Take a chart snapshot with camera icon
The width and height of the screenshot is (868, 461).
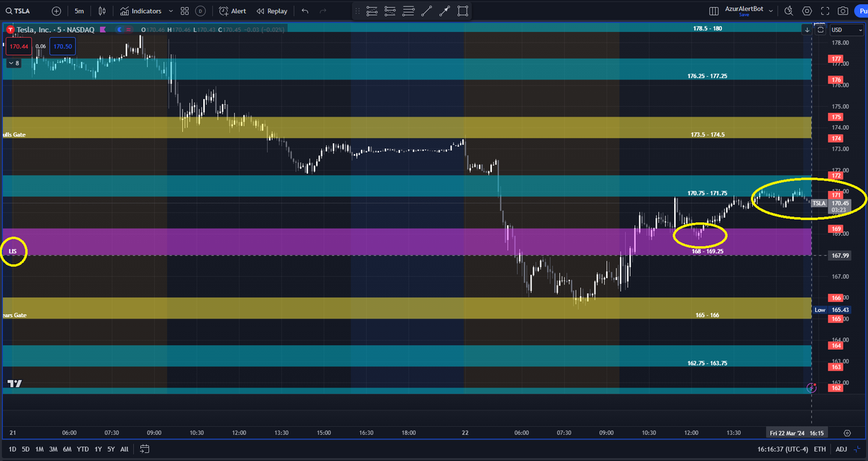(x=843, y=11)
